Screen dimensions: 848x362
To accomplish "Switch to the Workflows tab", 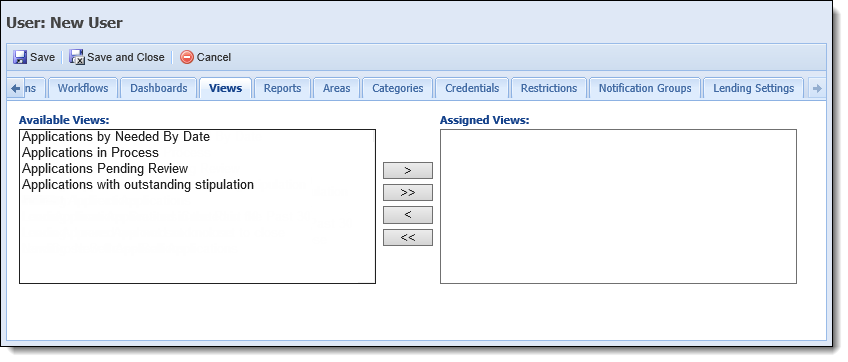I will 83,88.
